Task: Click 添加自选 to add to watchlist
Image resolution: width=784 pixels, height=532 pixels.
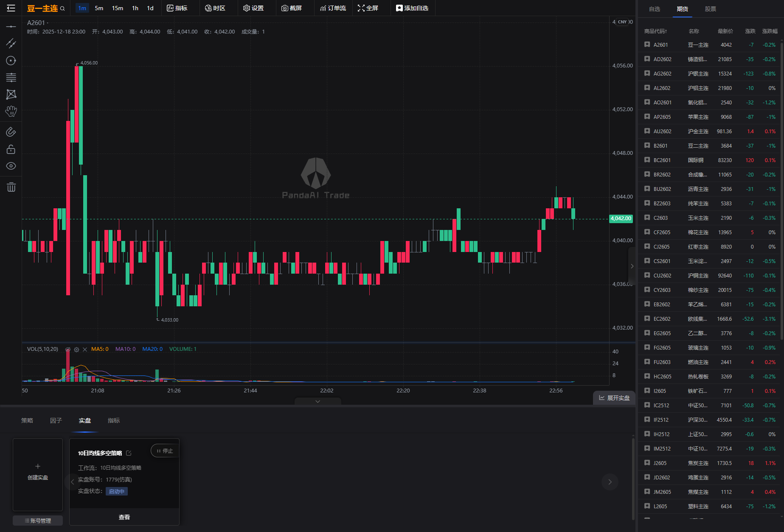Action: [412, 8]
